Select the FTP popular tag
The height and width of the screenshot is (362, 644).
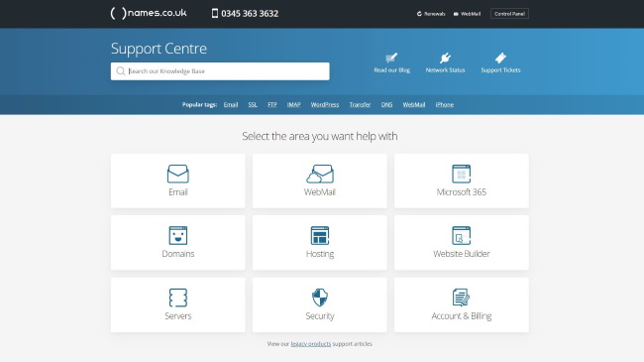click(272, 104)
